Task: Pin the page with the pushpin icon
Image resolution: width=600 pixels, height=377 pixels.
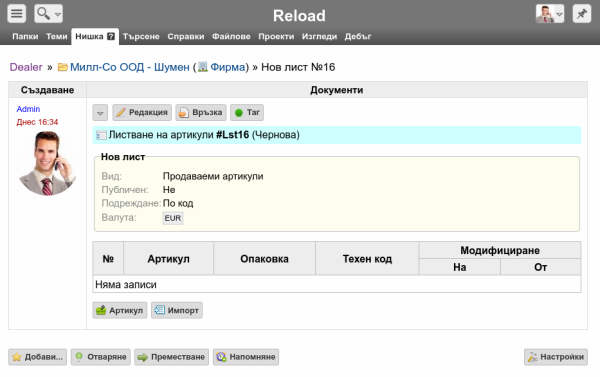Action: point(582,14)
